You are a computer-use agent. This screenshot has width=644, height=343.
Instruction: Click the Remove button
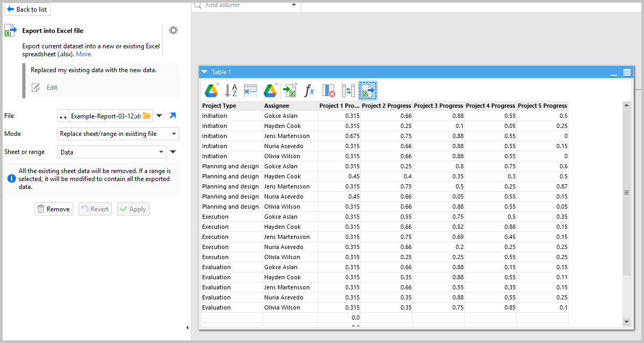(54, 209)
